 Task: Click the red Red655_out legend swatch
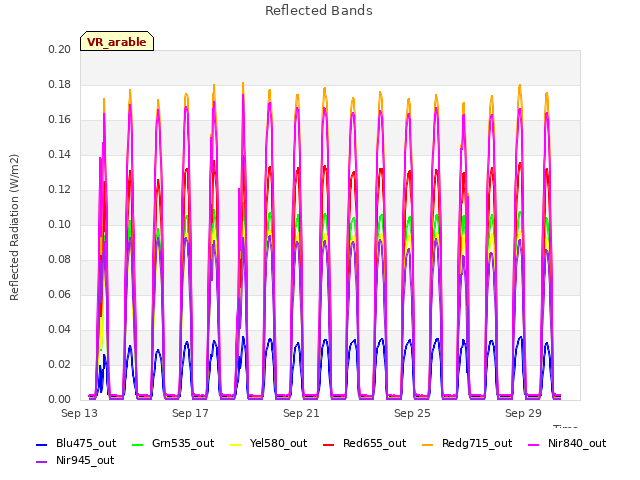[329, 444]
